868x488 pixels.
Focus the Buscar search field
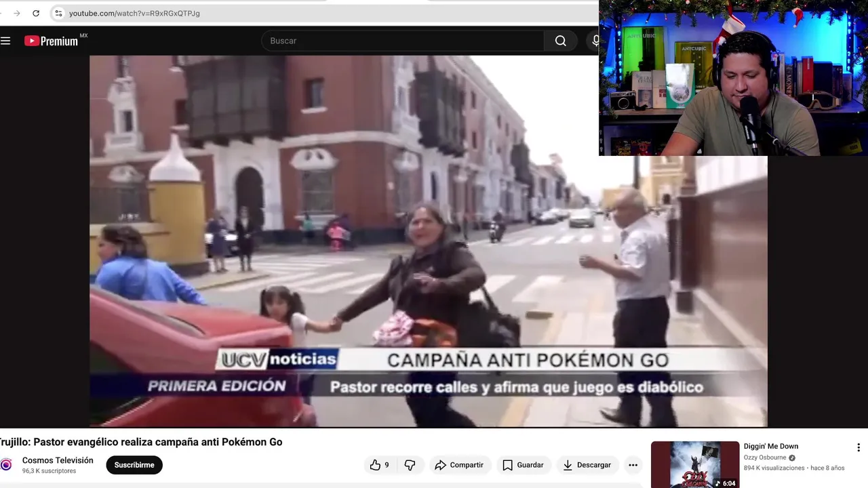pyautogui.click(x=403, y=41)
